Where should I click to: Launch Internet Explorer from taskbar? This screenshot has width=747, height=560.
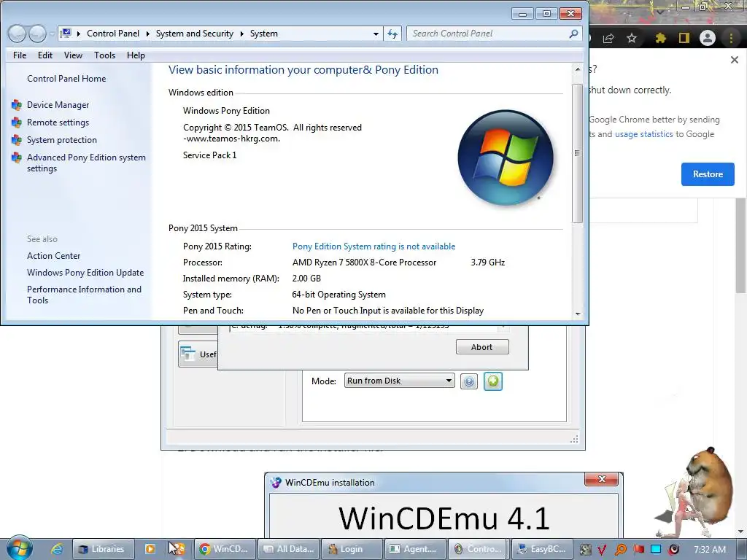57,549
